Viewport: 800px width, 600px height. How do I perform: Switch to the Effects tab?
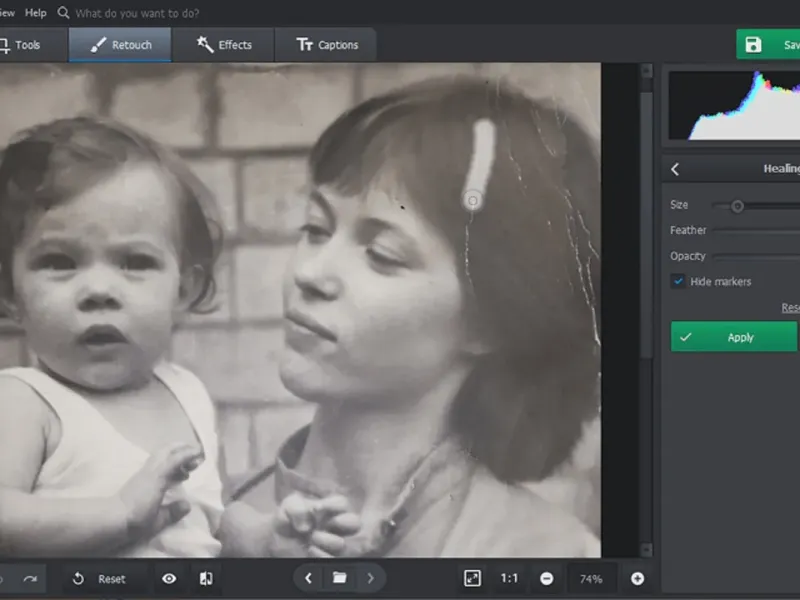(x=224, y=45)
